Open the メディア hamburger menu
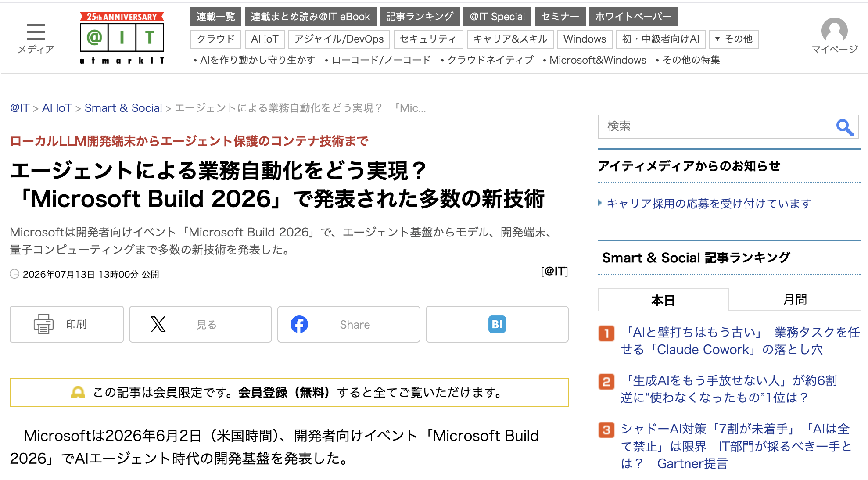 (x=36, y=38)
